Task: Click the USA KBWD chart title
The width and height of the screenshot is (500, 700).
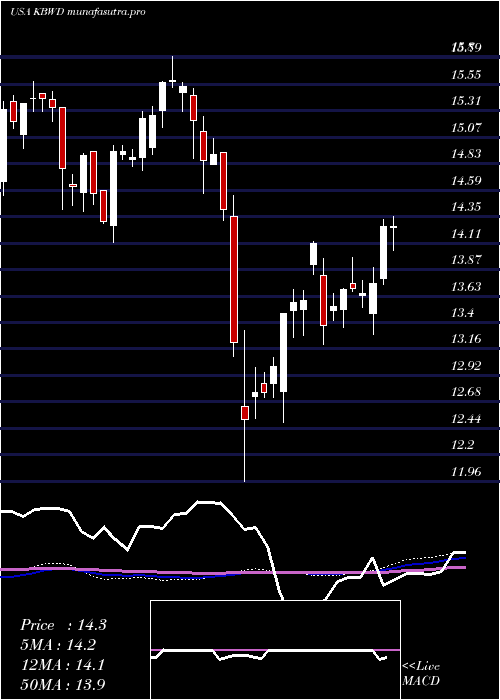Action: pos(77,12)
